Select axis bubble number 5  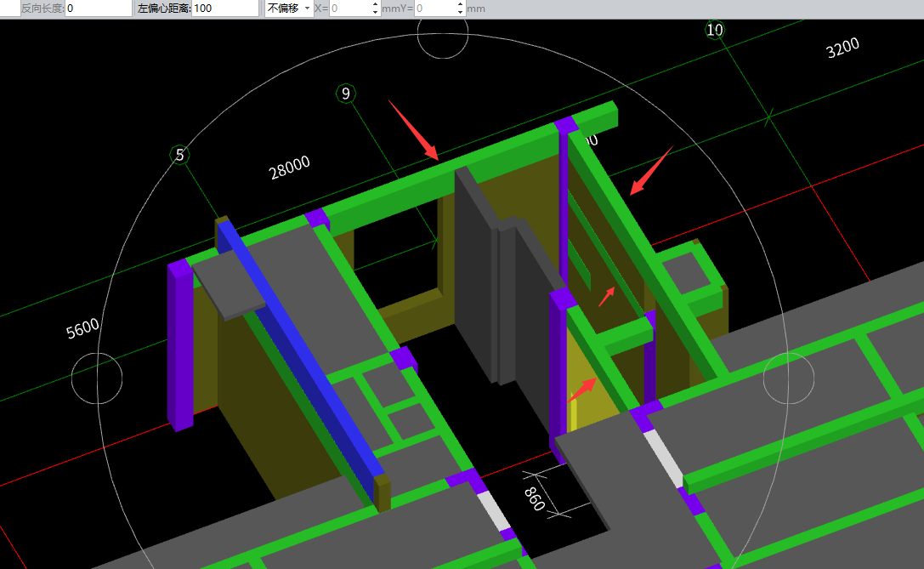pos(179,155)
